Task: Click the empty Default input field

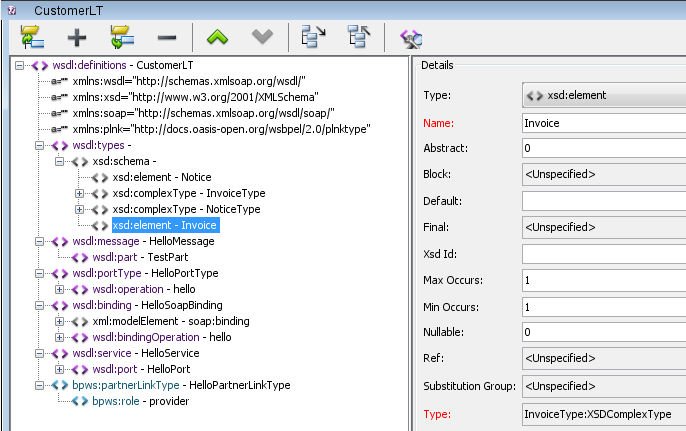Action: coord(604,201)
